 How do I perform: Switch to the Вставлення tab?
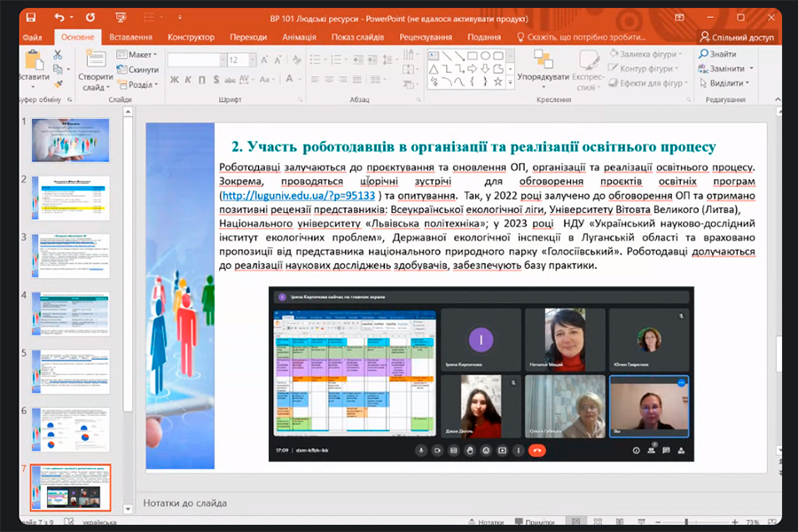130,37
